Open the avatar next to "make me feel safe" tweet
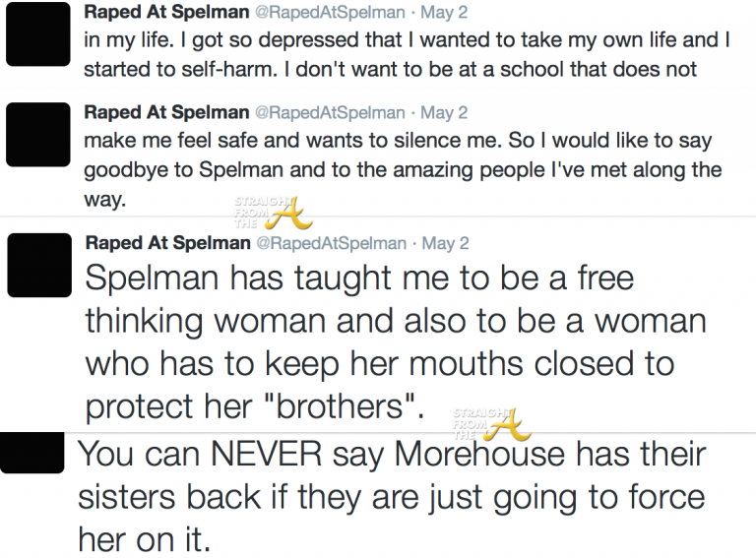 [x=38, y=133]
